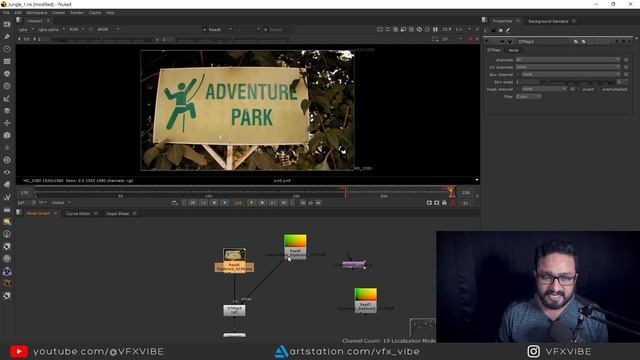Click the lock icon by timeline

(444, 202)
